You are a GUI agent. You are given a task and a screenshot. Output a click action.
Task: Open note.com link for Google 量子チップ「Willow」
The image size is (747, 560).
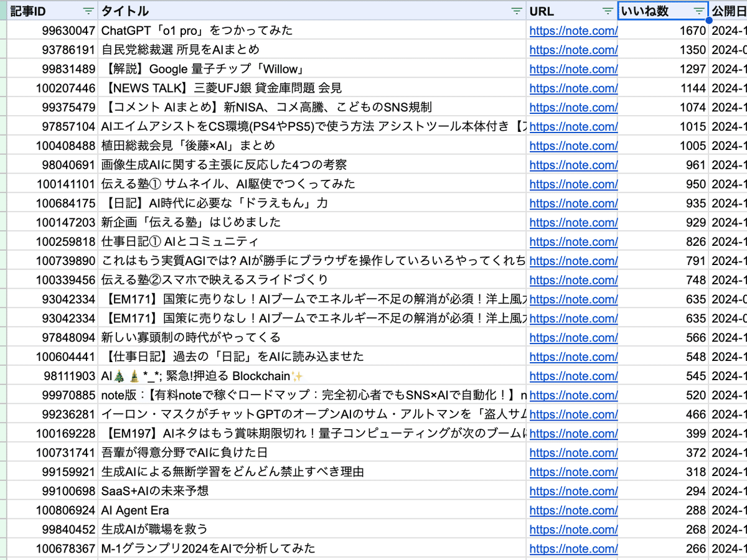click(573, 69)
